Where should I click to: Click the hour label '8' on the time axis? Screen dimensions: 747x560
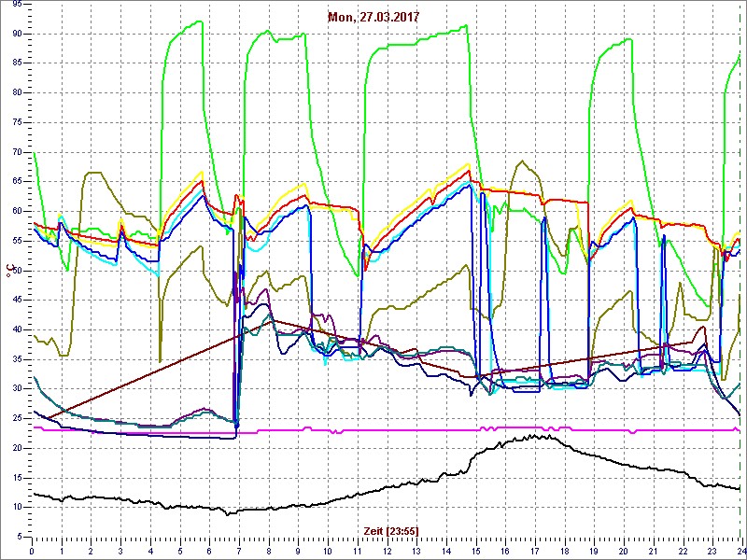point(268,549)
